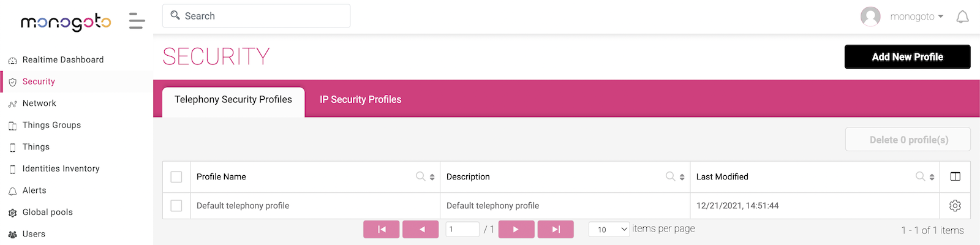Go to first page arrow button

click(381, 229)
